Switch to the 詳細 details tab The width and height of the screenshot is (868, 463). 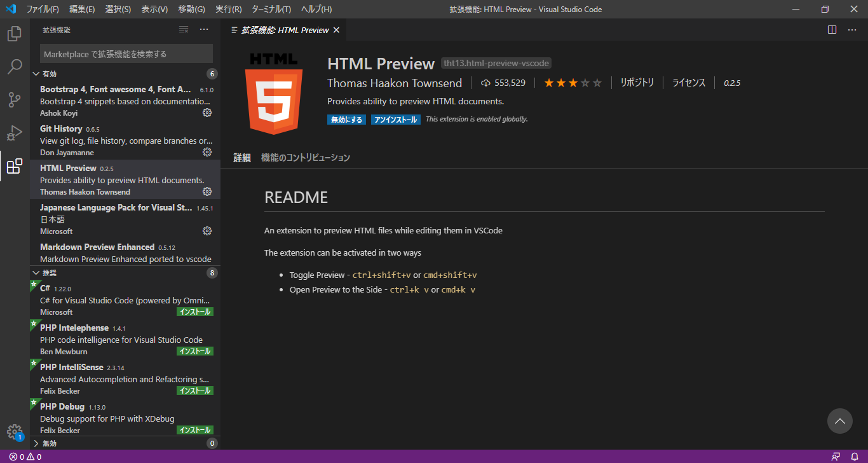242,158
